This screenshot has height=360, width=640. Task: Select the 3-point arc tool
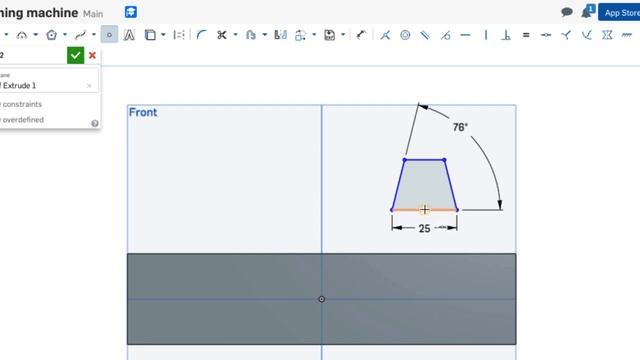22,35
